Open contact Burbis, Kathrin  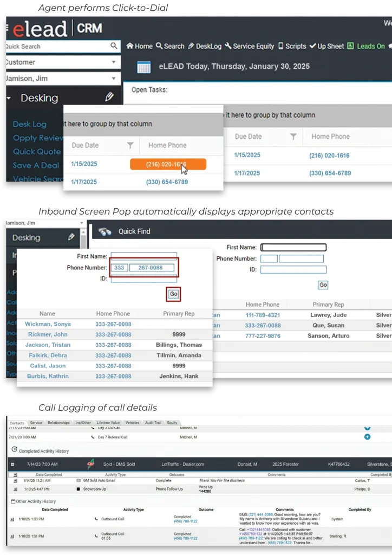(x=48, y=376)
